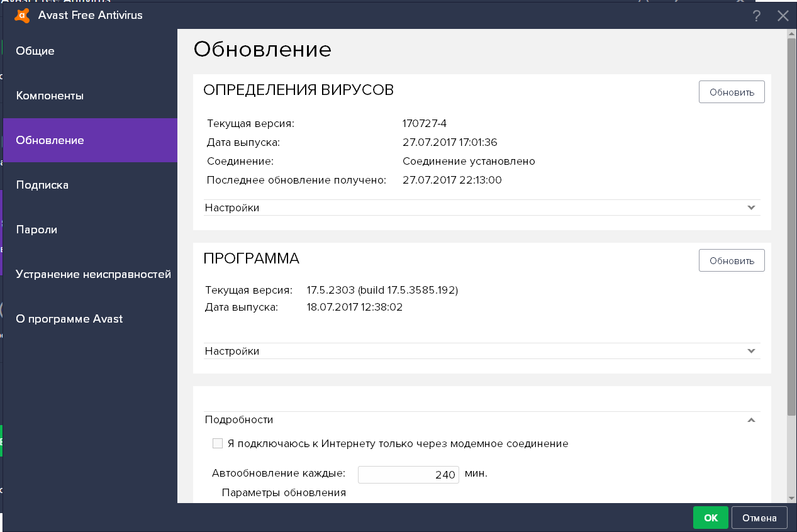Open Устранение неисправностей settings
This screenshot has height=532, width=797.
pyautogui.click(x=92, y=274)
